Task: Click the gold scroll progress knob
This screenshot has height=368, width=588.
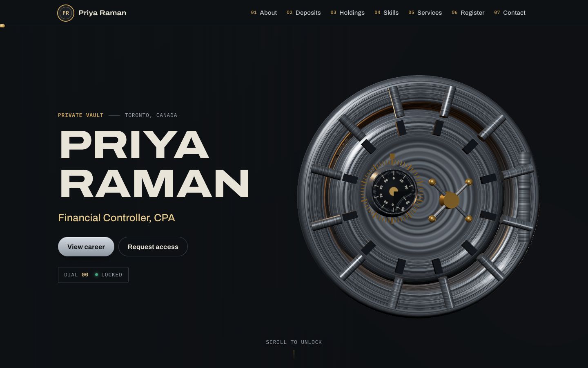Action: pyautogui.click(x=2, y=26)
